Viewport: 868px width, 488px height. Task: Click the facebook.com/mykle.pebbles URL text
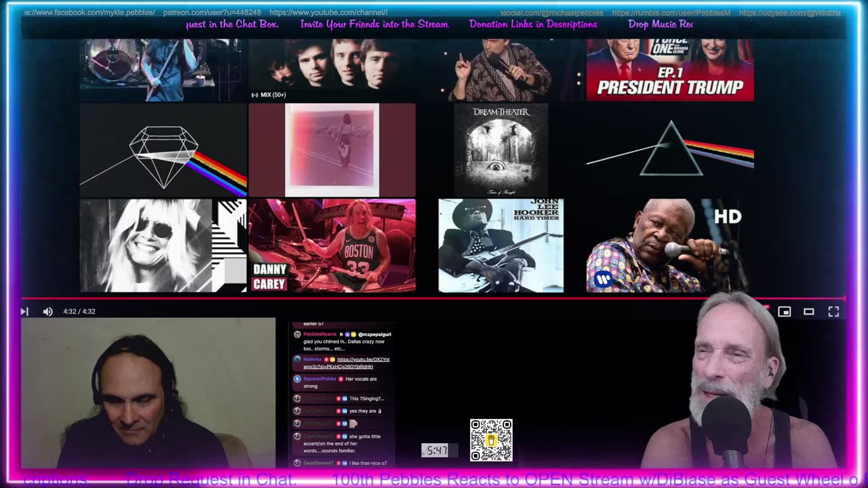90,13
